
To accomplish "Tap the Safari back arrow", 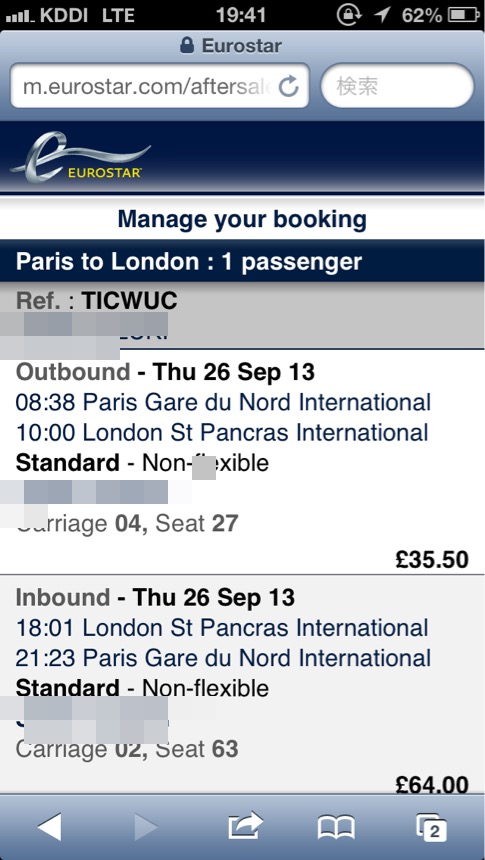I will [50, 827].
